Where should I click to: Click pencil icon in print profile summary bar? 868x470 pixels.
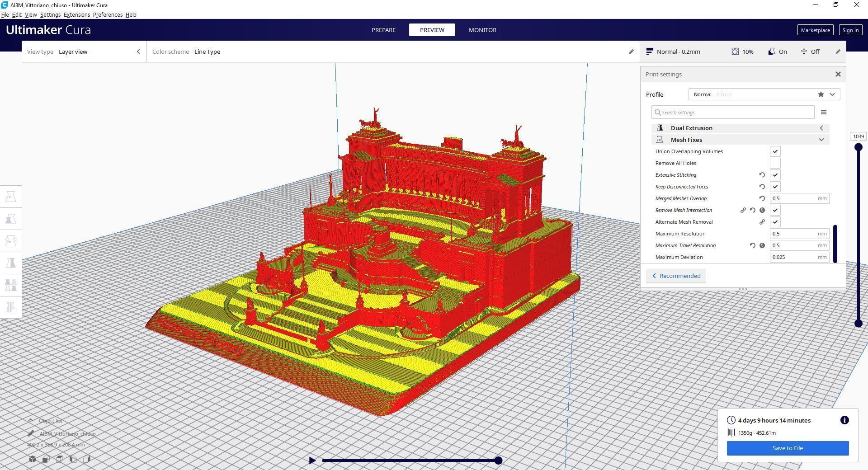838,52
